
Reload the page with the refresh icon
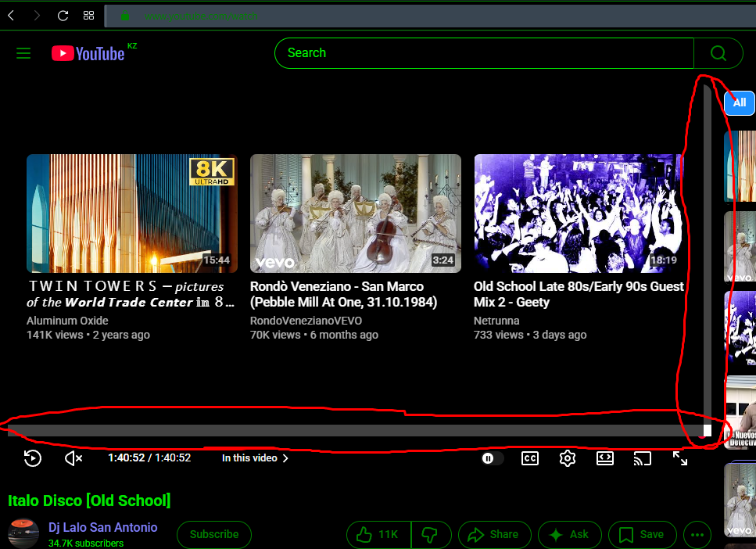pos(63,16)
